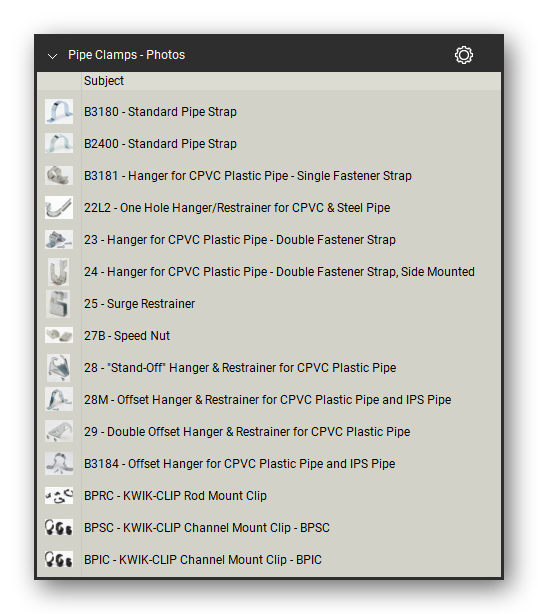Open the B3184 offset hanger thumbnail
The image size is (538, 614).
pos(59,464)
